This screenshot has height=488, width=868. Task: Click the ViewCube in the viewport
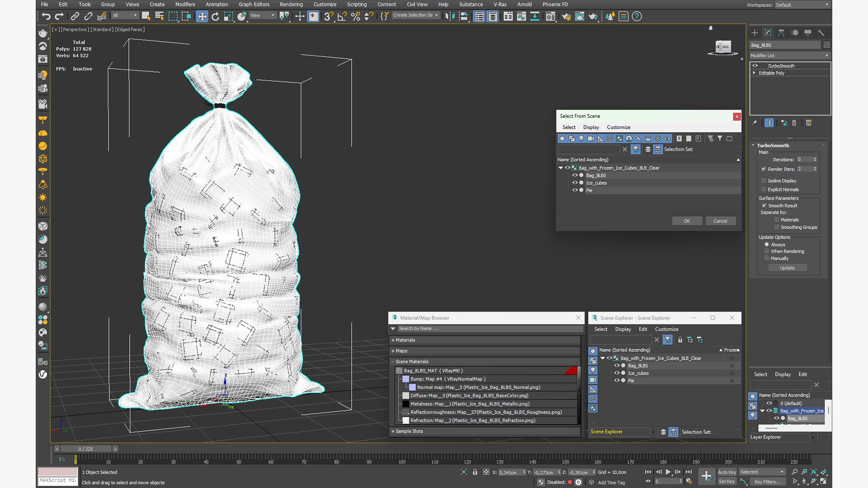[723, 47]
